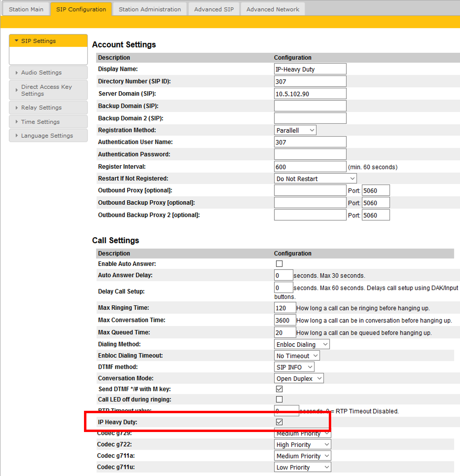The height and width of the screenshot is (476, 460).
Task: Edit Outbound Backup Proxy 2 port field
Action: [376, 215]
